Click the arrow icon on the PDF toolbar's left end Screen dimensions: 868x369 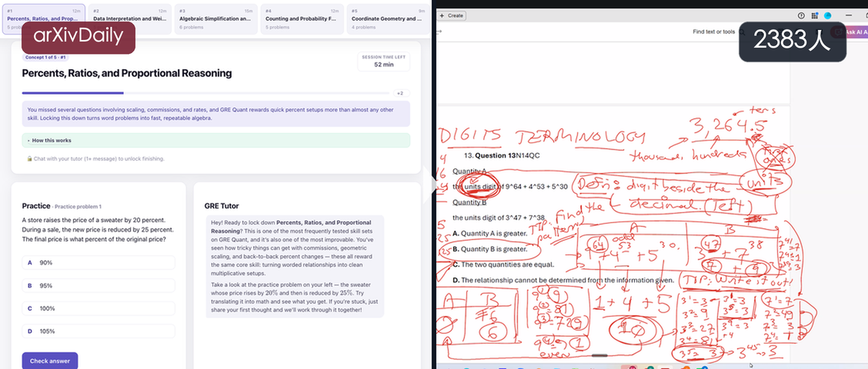point(439,32)
